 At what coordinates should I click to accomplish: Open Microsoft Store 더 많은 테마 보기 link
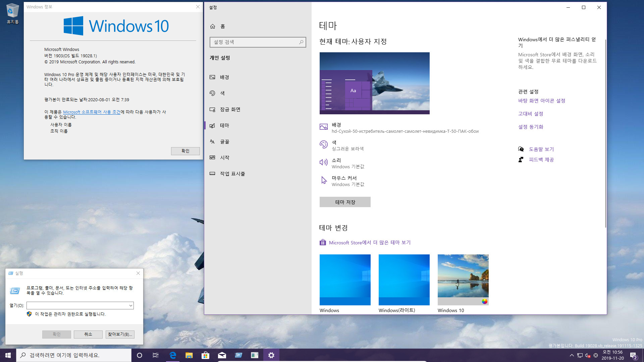370,243
